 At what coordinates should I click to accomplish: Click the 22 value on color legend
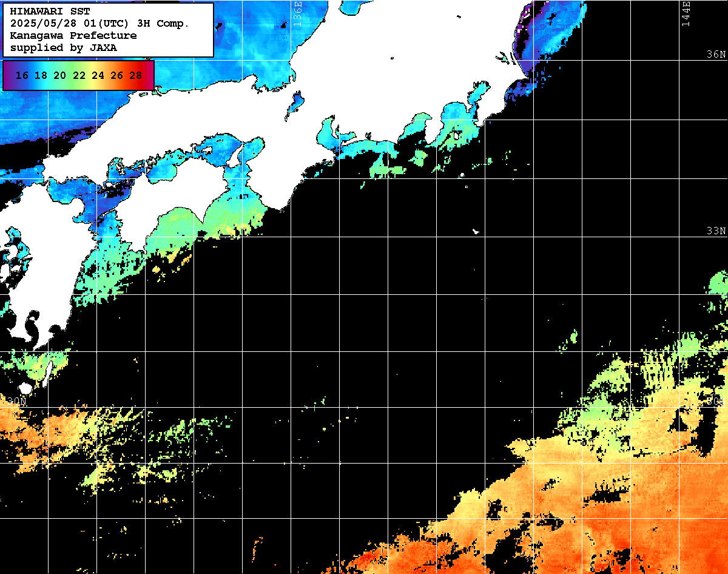[x=79, y=76]
